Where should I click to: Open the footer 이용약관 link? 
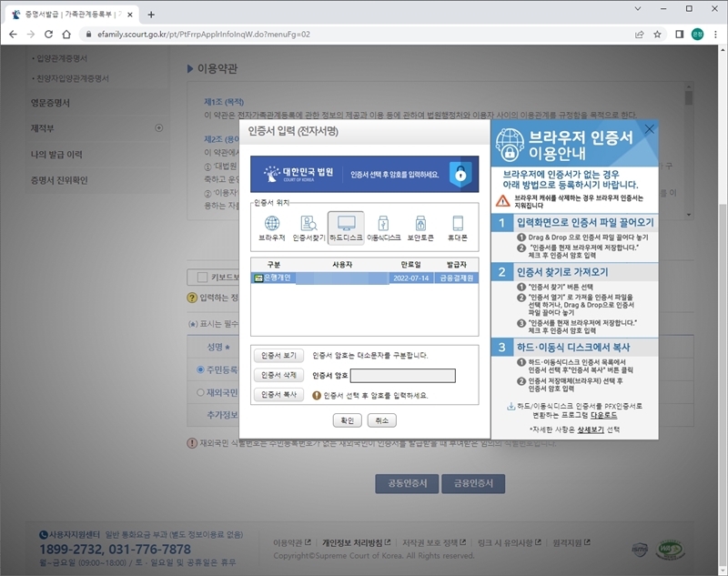(x=291, y=542)
